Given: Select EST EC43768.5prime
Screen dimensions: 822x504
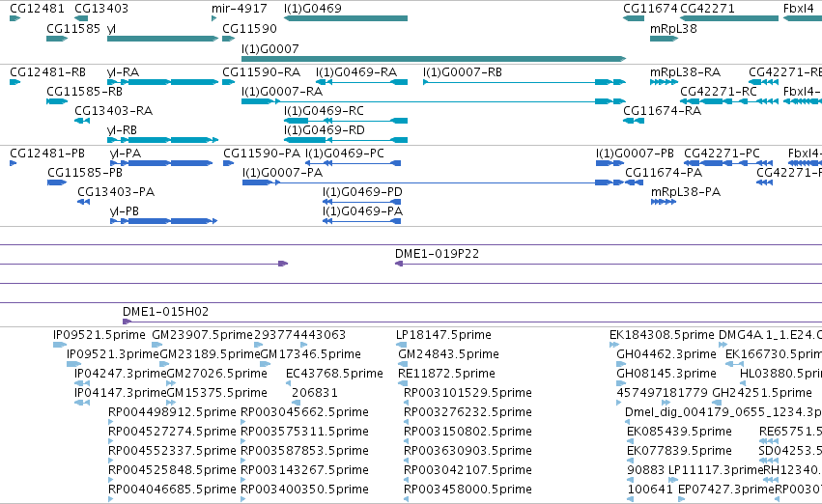Looking at the screenshot, I should coord(334,374).
